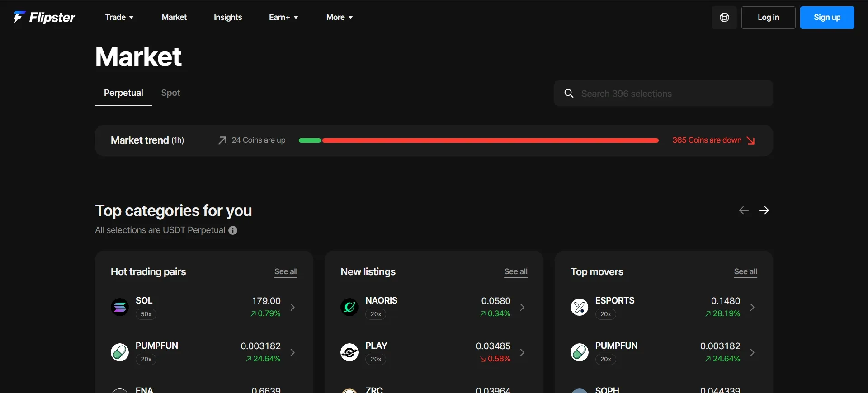This screenshot has height=393, width=868.
Task: Click the search magnifier icon
Action: pyautogui.click(x=569, y=94)
